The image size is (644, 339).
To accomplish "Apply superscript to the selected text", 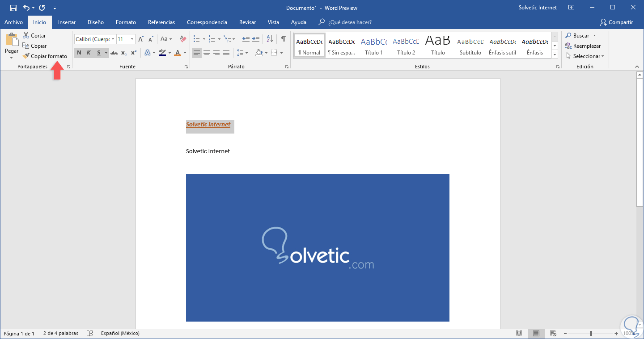I will click(133, 53).
